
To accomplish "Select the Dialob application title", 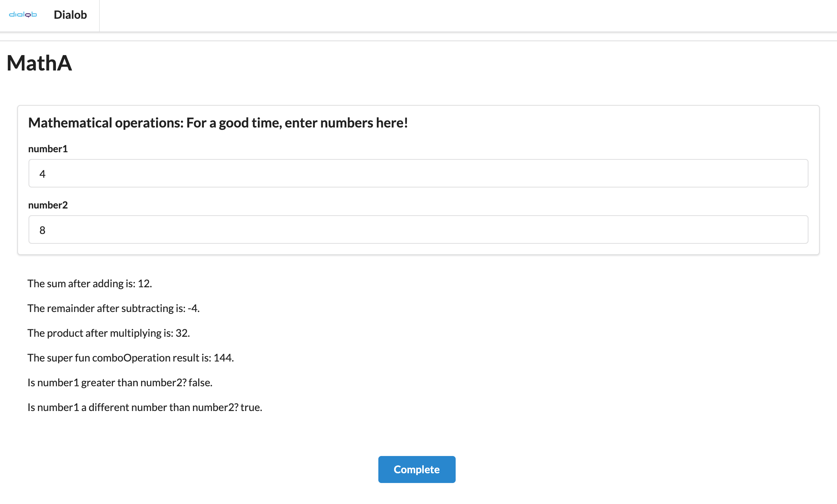I will pyautogui.click(x=70, y=15).
